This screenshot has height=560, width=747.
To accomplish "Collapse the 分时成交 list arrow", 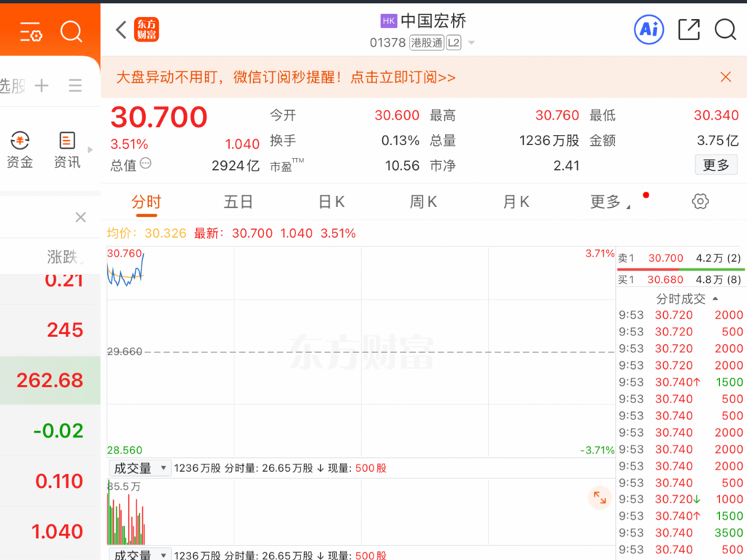I will tap(715, 298).
